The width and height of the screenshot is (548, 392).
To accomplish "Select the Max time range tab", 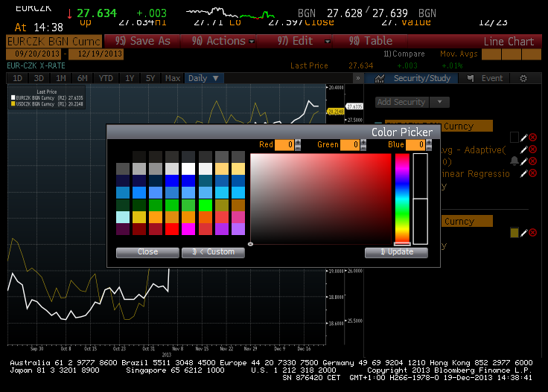I will 173,78.
